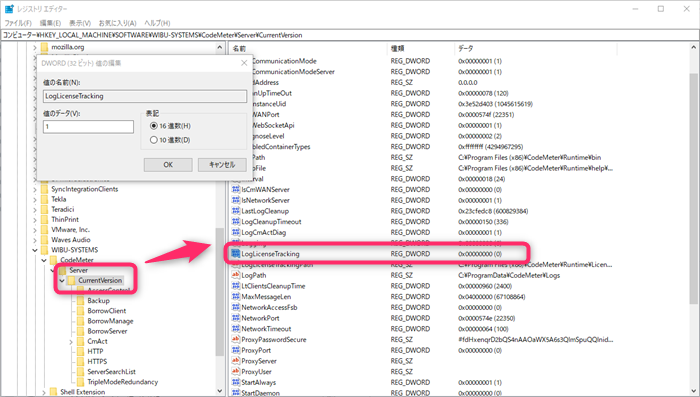Screen dimensions: 700x397
Task: Click the string icon of ProxyServer
Action: pos(236,361)
